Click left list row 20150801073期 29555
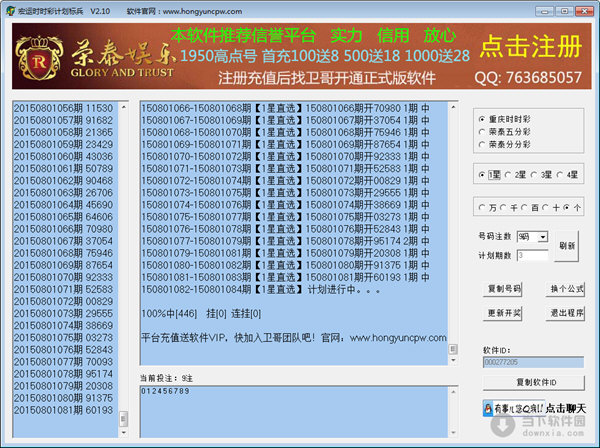 coord(64,314)
